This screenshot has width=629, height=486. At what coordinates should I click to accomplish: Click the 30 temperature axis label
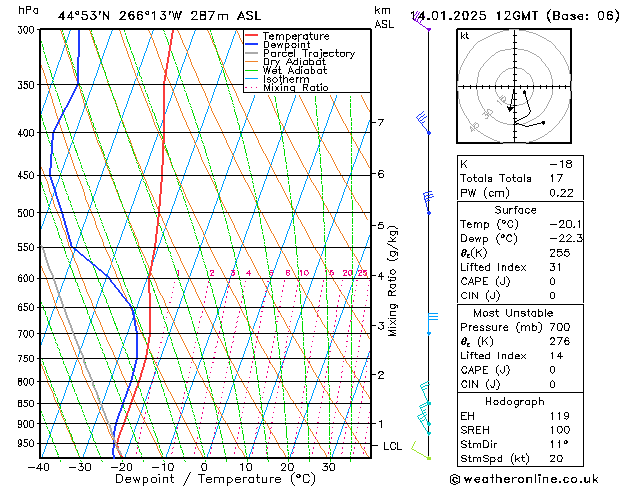pyautogui.click(x=328, y=467)
